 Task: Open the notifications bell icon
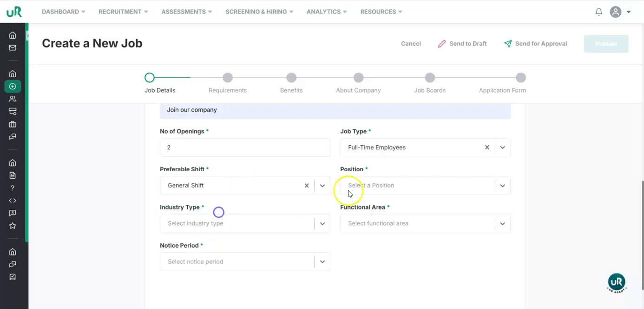(598, 12)
